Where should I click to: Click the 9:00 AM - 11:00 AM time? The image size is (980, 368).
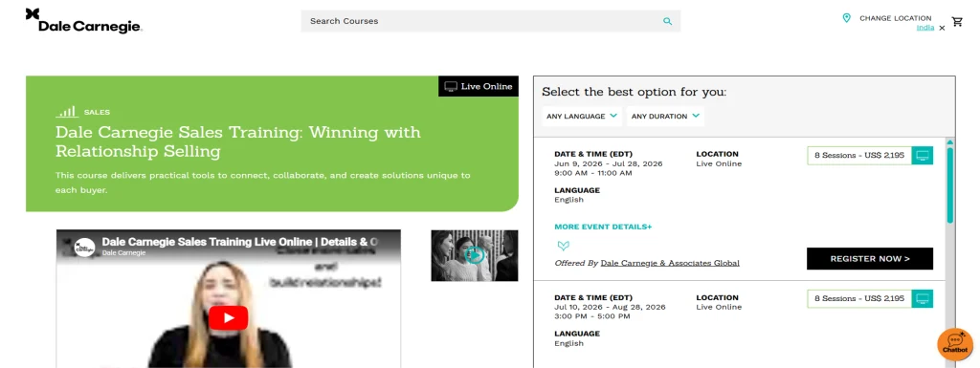coord(593,173)
